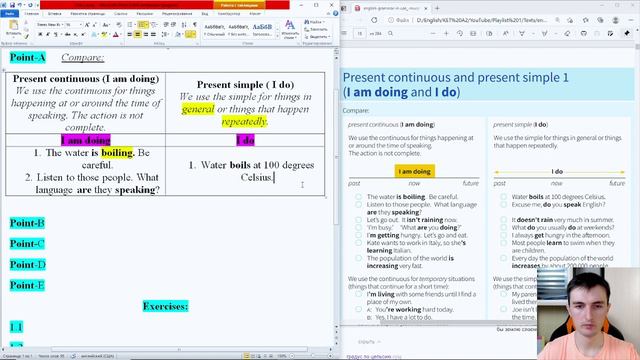The image size is (640, 360).
Task: Zoom in the PDF with plus icon
Action: [446, 33]
